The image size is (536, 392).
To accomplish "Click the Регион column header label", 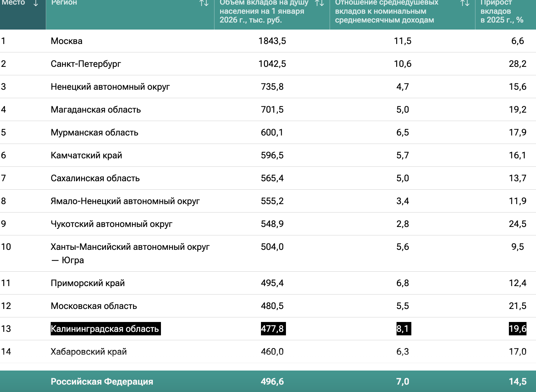I will [64, 3].
